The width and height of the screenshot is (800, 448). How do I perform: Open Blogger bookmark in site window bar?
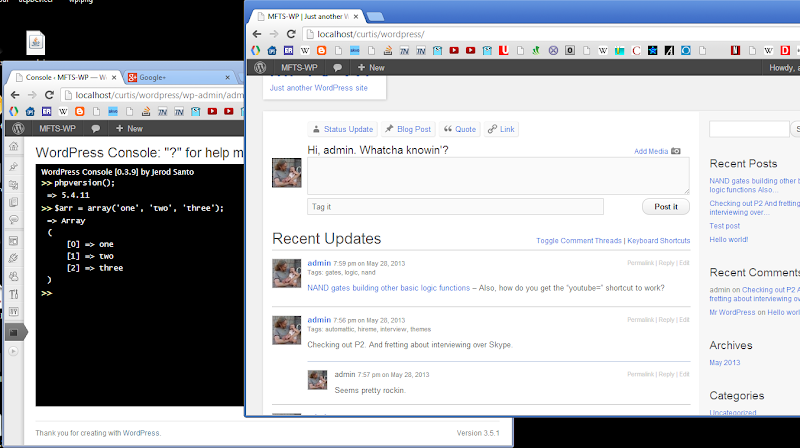(x=321, y=51)
